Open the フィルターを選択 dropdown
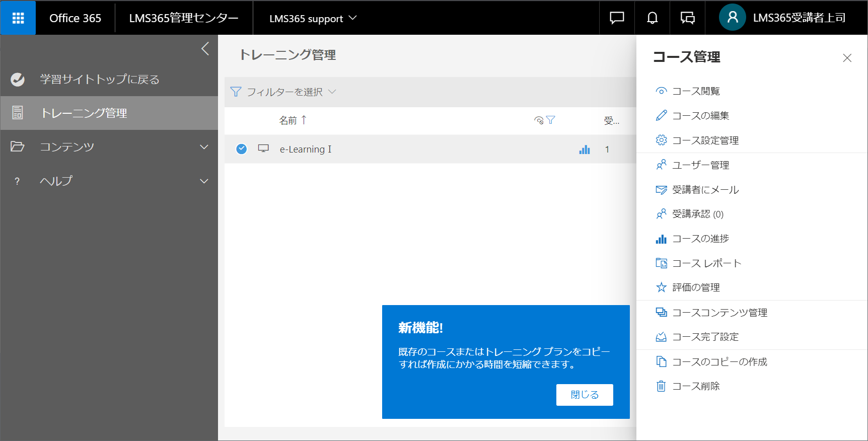 pos(283,92)
